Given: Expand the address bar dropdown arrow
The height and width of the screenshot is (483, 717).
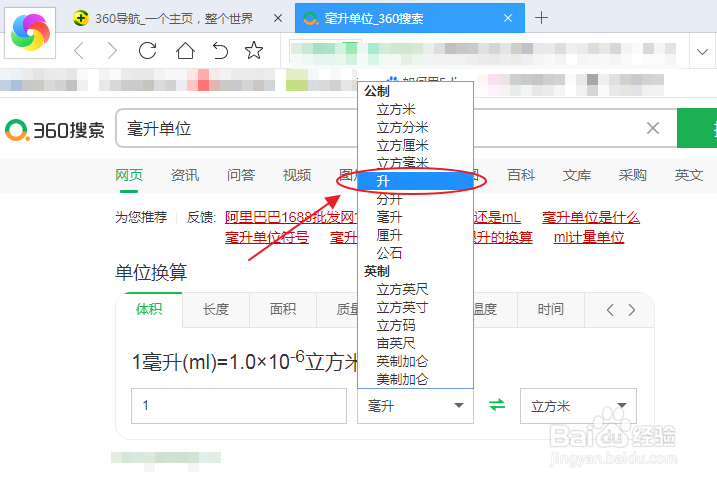Looking at the screenshot, I should (x=702, y=52).
